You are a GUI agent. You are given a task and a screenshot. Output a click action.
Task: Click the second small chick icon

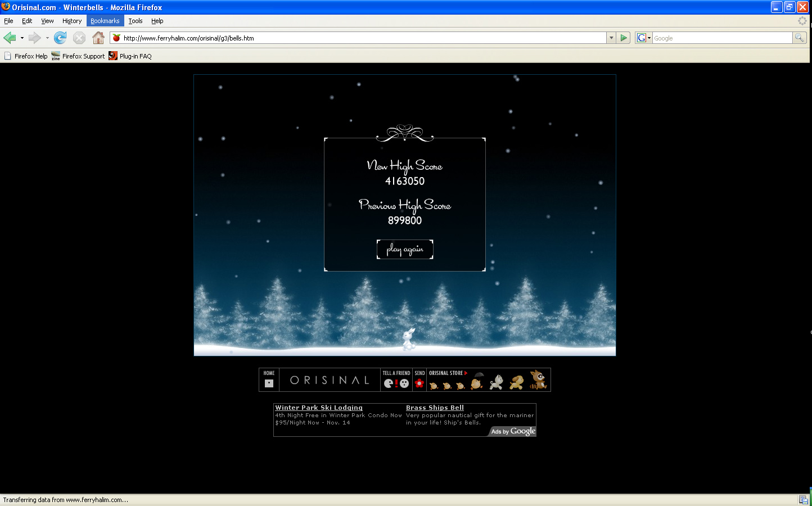tap(447, 386)
